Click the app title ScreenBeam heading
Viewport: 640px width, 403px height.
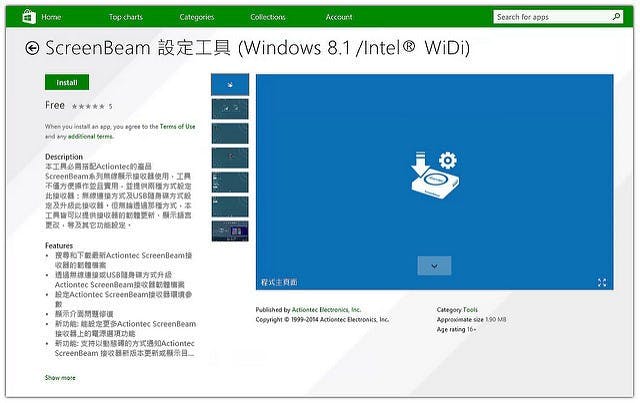click(258, 48)
